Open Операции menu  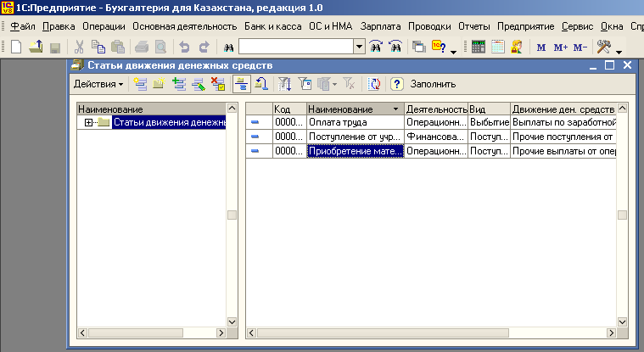(104, 26)
